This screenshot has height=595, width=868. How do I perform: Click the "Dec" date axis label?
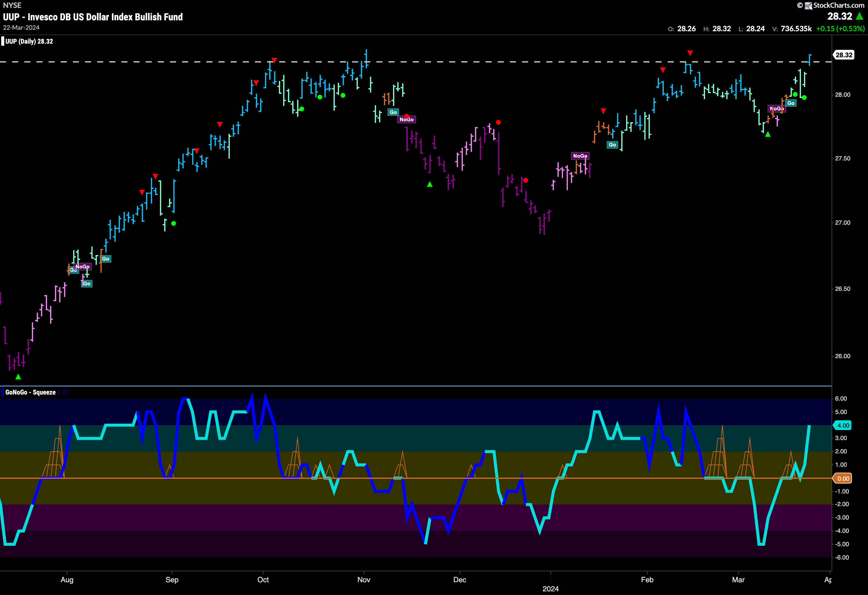(459, 580)
